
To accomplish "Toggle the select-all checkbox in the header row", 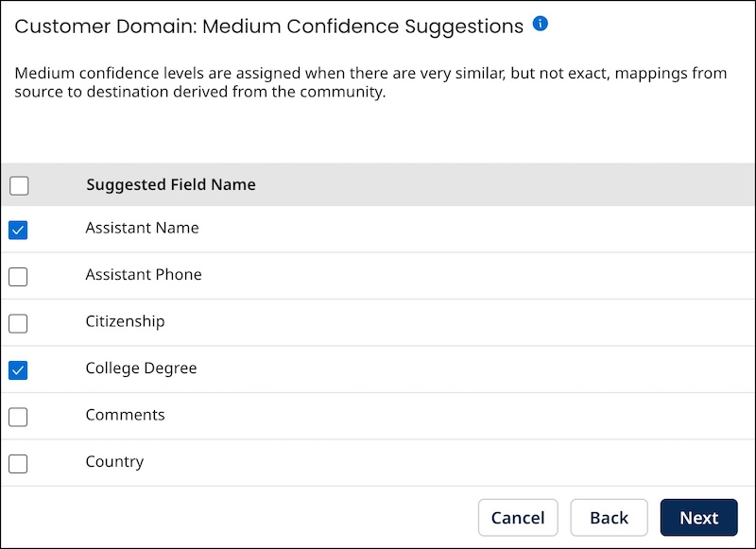I will point(19,185).
